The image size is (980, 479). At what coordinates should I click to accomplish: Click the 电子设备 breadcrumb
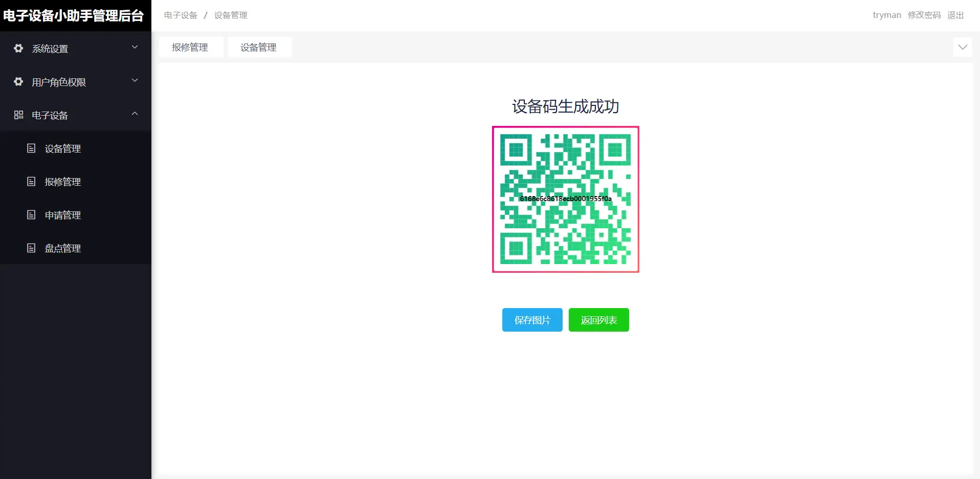pyautogui.click(x=181, y=15)
